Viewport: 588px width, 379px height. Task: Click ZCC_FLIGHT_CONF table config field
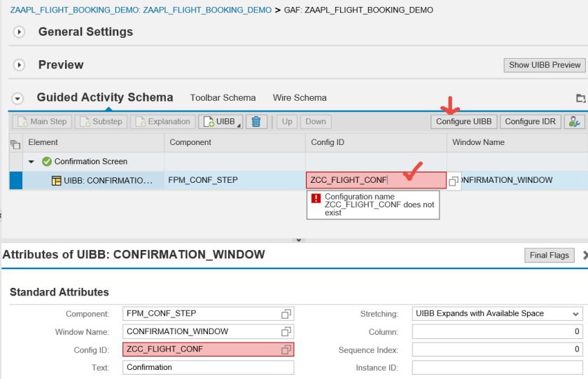point(376,180)
